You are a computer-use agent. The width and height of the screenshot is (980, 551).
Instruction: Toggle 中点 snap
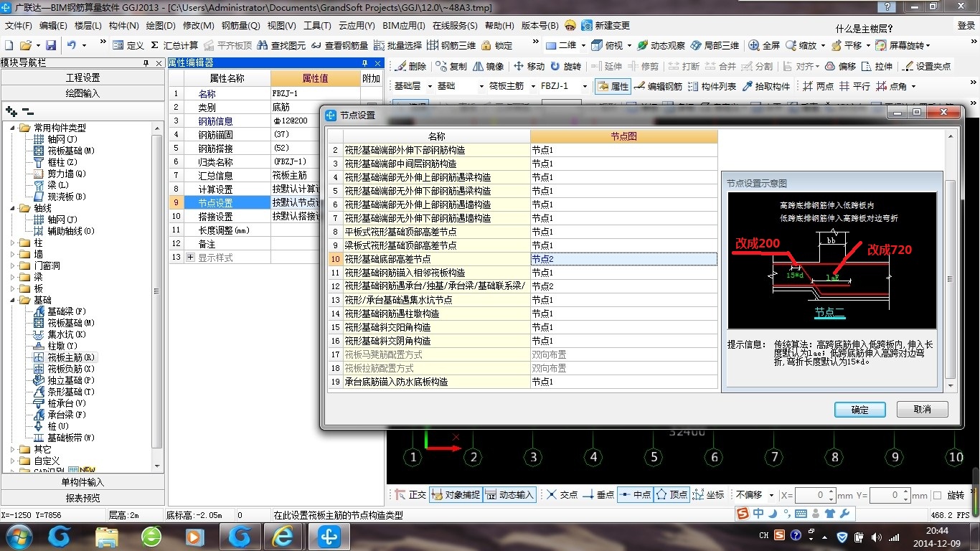click(635, 495)
